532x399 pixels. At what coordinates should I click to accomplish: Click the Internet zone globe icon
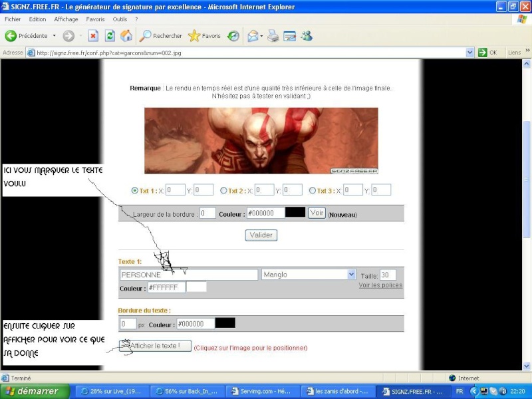coord(452,378)
